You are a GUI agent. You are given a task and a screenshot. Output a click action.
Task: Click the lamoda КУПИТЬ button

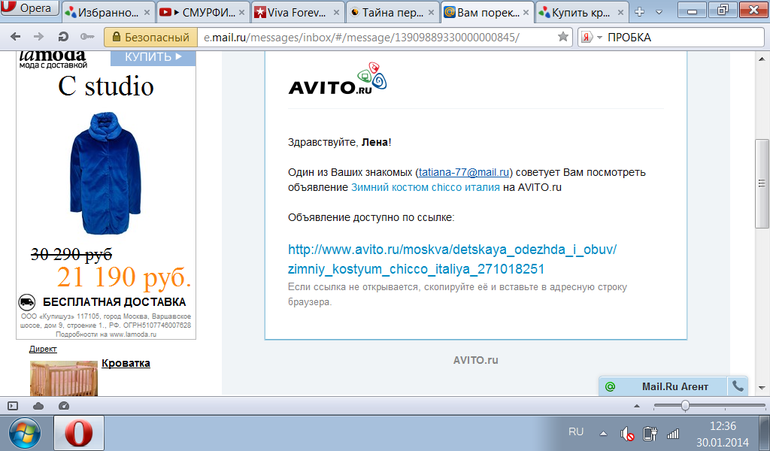click(x=153, y=57)
